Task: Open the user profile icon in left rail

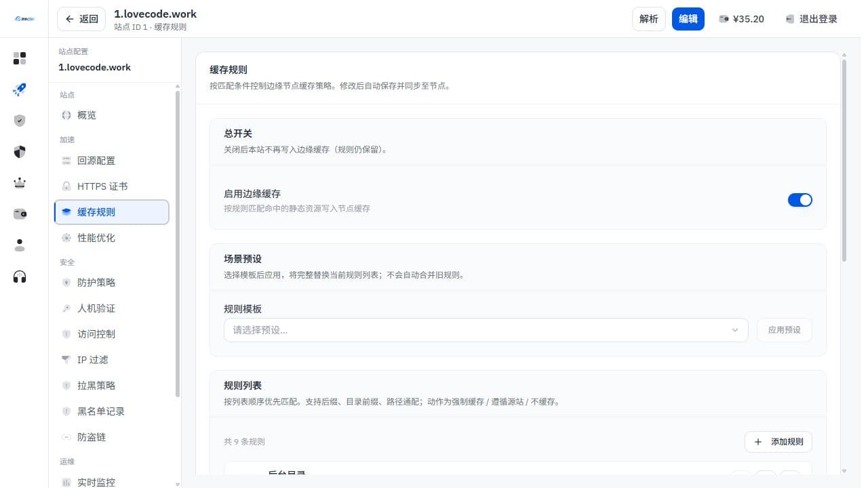Action: pos(20,245)
